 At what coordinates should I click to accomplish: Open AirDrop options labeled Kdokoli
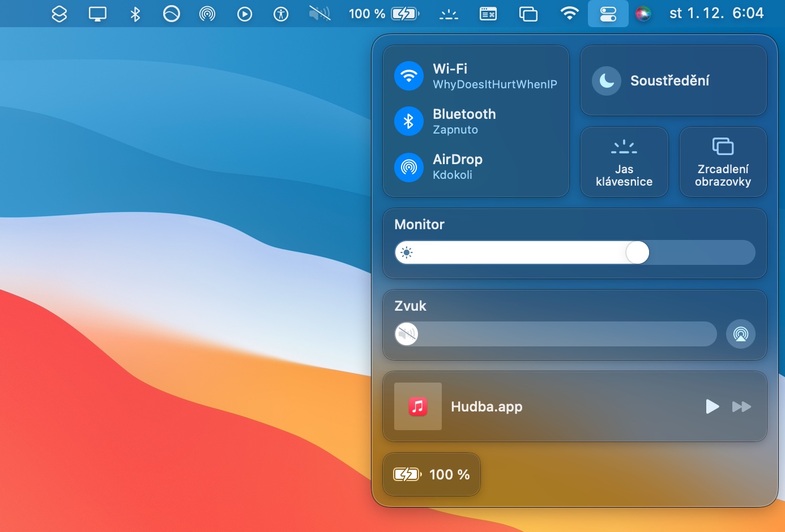pyautogui.click(x=453, y=175)
